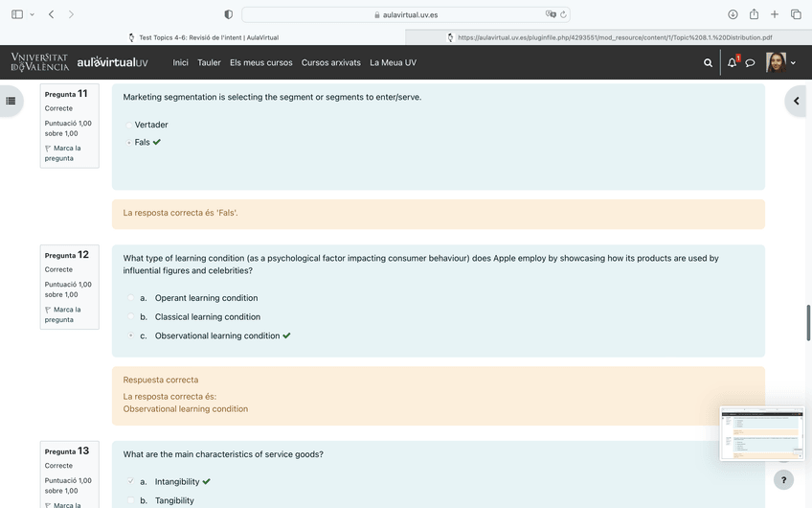
Task: Collapse the right block drawer arrow
Action: 796,101
